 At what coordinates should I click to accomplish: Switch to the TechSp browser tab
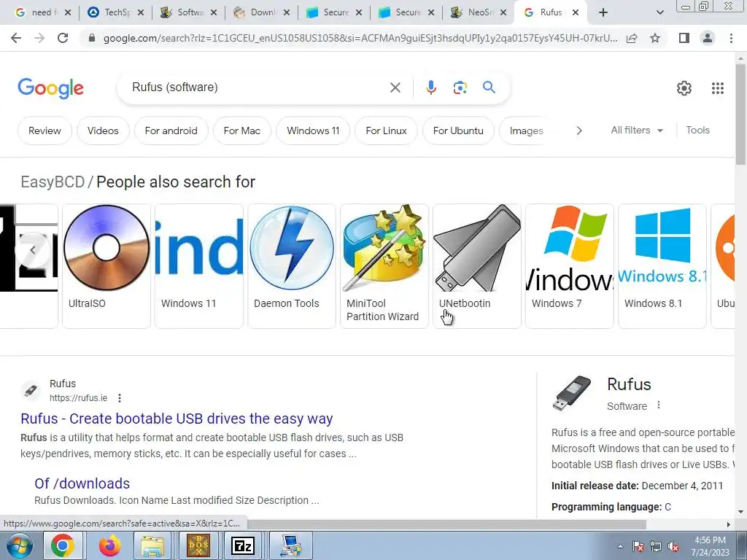pyautogui.click(x=115, y=12)
